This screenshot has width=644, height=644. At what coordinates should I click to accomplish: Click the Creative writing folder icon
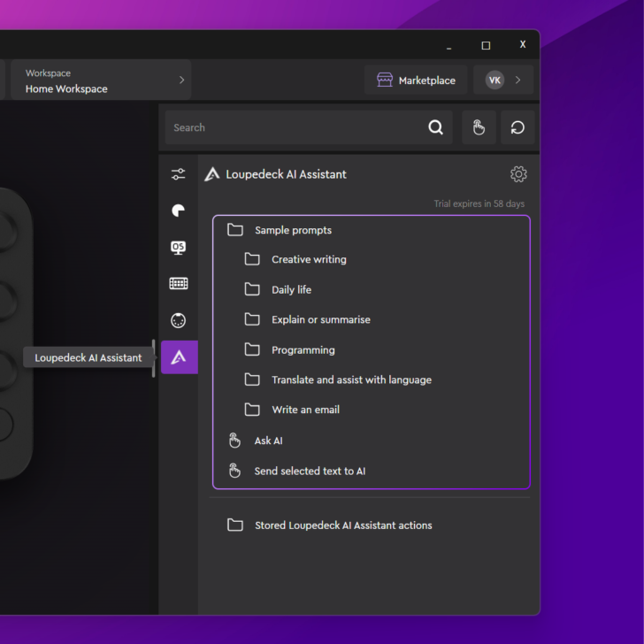click(x=252, y=259)
